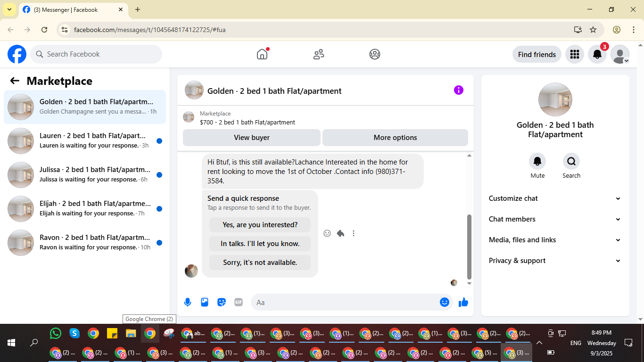Open Julissa's conversation in the chat list
Viewport: 644px width, 362px height.
pos(85,175)
